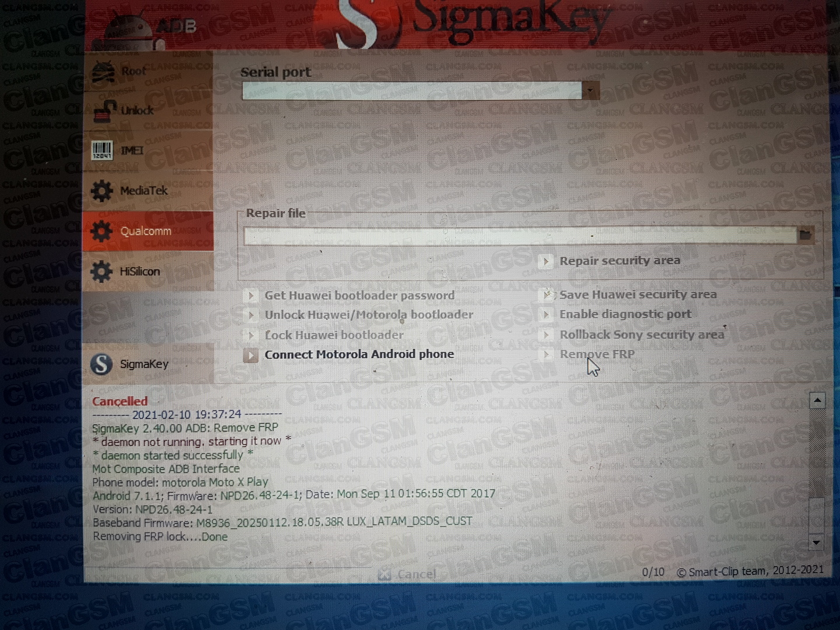
Task: Click inside the Serial port combo box
Action: pyautogui.click(x=412, y=90)
